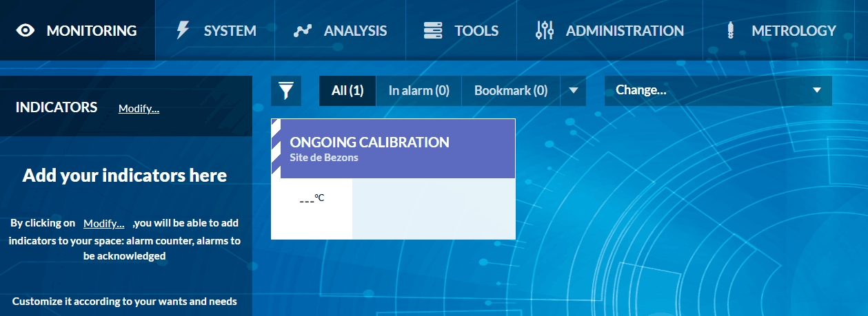Expand the arrow next to Bookmark tab
Image resolution: width=868 pixels, height=316 pixels.
click(573, 91)
